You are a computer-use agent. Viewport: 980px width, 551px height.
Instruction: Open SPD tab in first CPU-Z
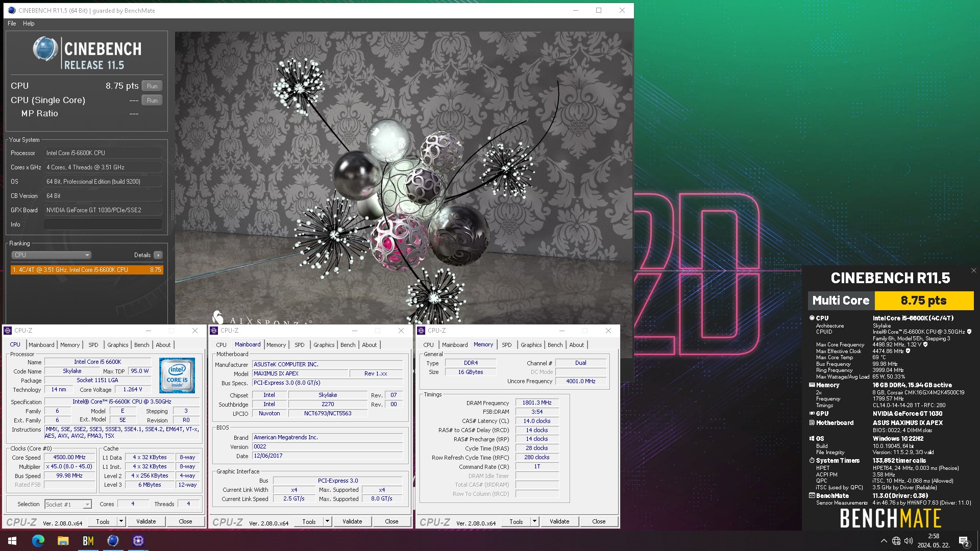point(93,345)
